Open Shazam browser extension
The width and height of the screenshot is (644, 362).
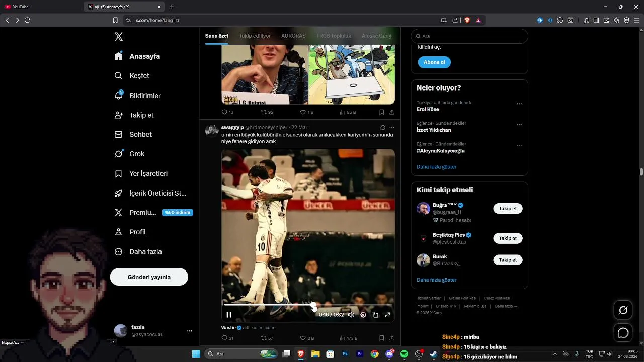[540, 20]
